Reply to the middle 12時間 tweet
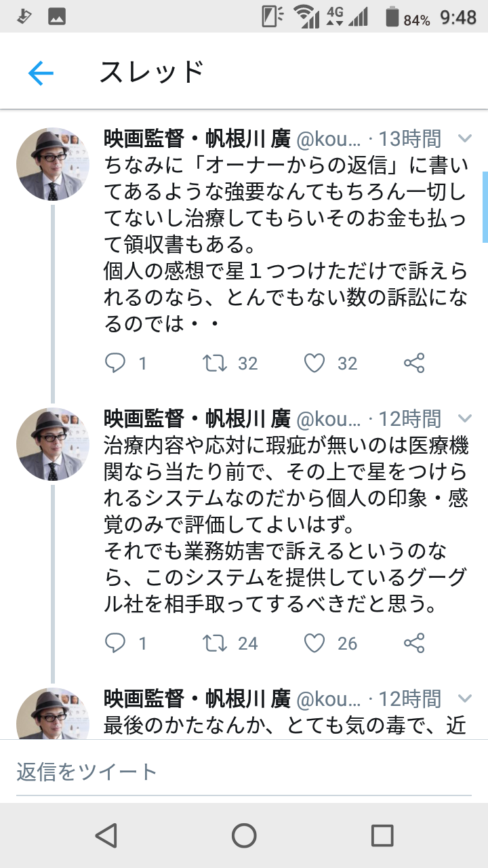 pos(116,643)
